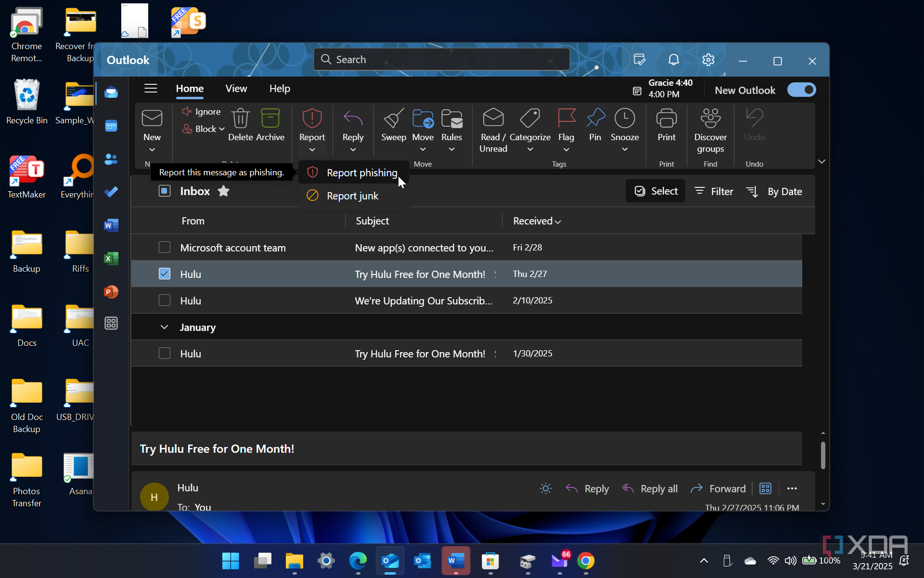Click Forward in reading pane
924x578 pixels.
pyautogui.click(x=718, y=488)
